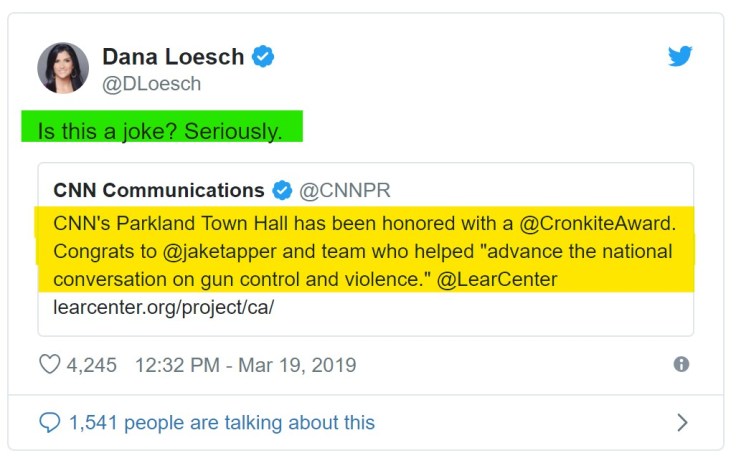
Task: Click CNN Communications' verified checkmark badge
Action: [x=283, y=190]
